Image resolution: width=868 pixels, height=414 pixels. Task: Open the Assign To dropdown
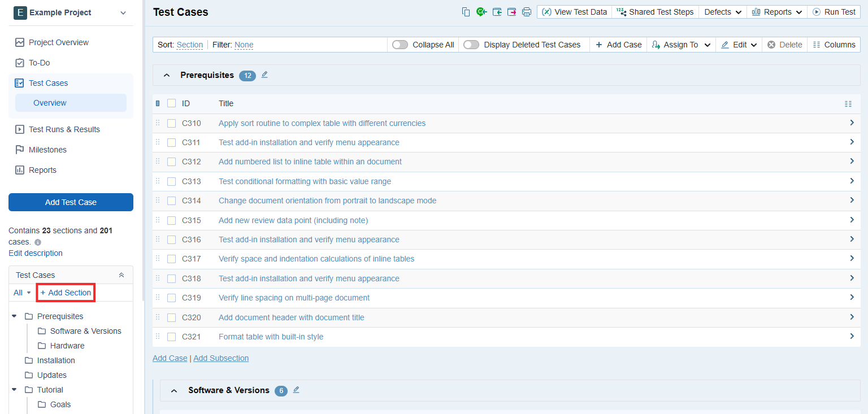coord(680,45)
